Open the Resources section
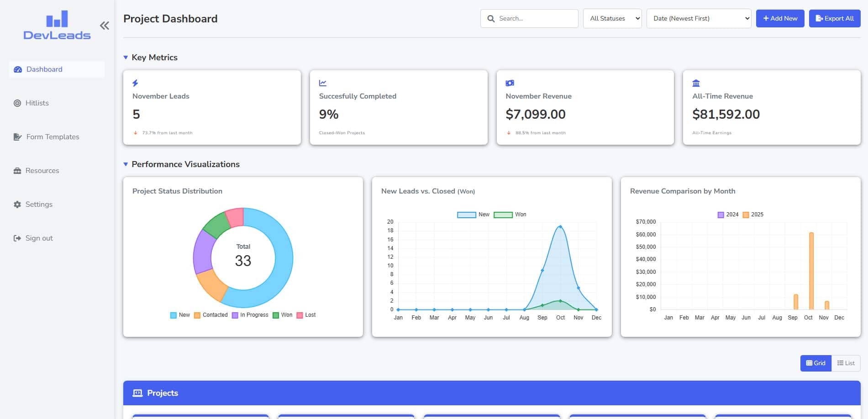 pyautogui.click(x=57, y=171)
